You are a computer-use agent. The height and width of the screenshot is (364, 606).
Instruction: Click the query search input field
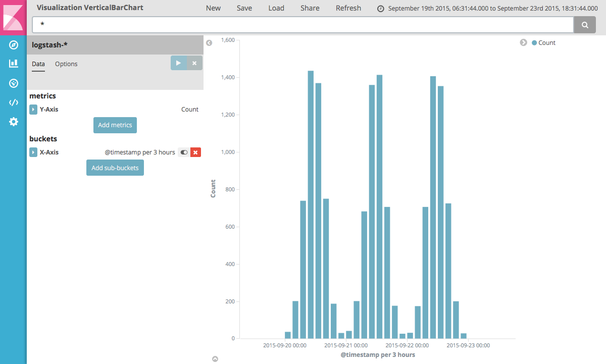(303, 24)
